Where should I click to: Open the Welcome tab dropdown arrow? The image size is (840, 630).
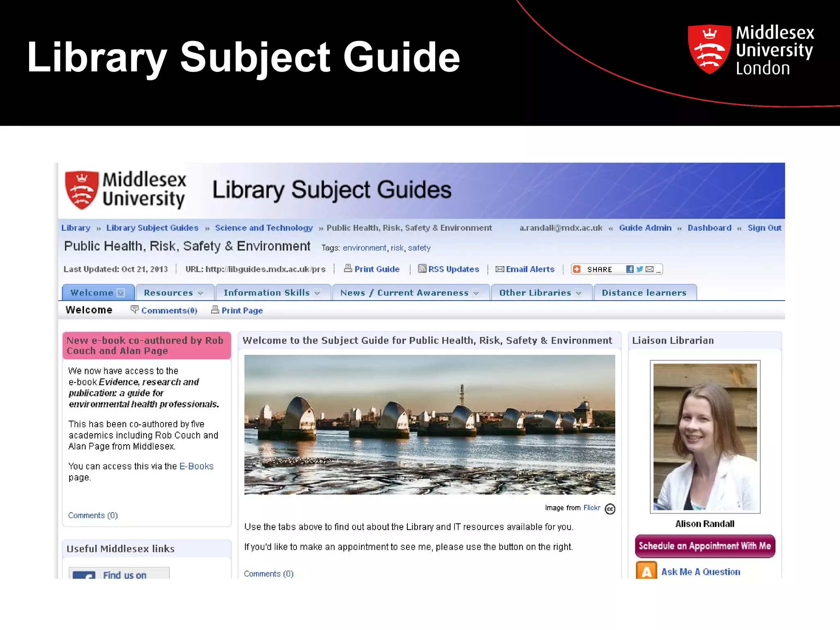[121, 293]
